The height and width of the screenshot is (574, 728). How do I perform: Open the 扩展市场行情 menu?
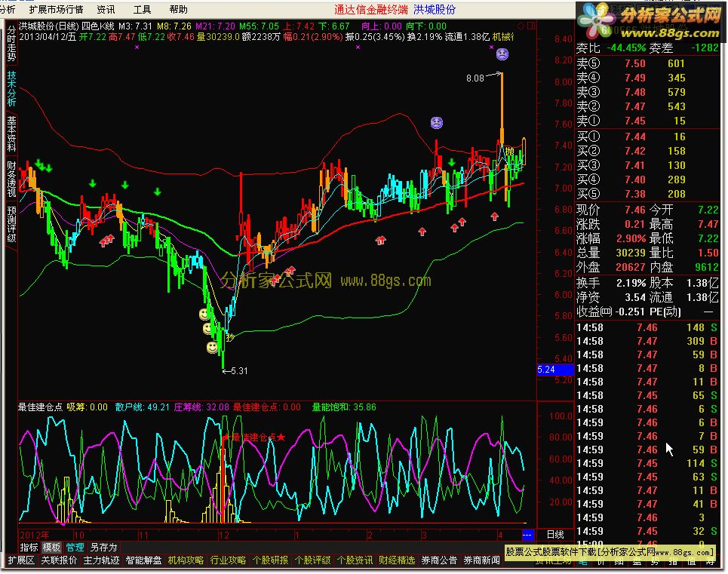[x=56, y=9]
